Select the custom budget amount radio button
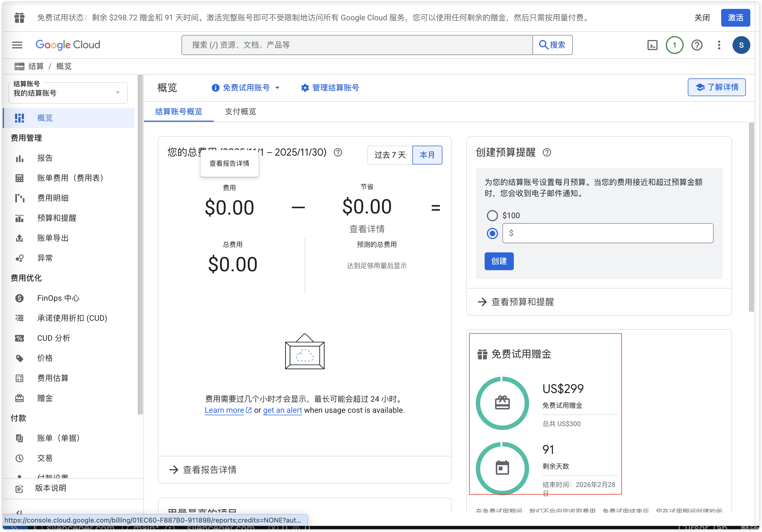This screenshot has width=762, height=532. (492, 233)
